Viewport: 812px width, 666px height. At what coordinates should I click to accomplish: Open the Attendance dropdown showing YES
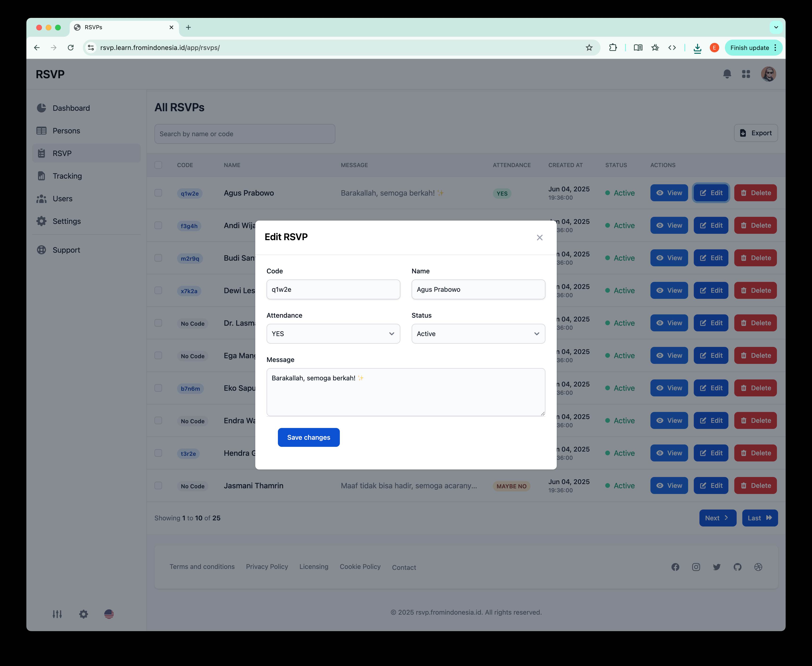333,334
